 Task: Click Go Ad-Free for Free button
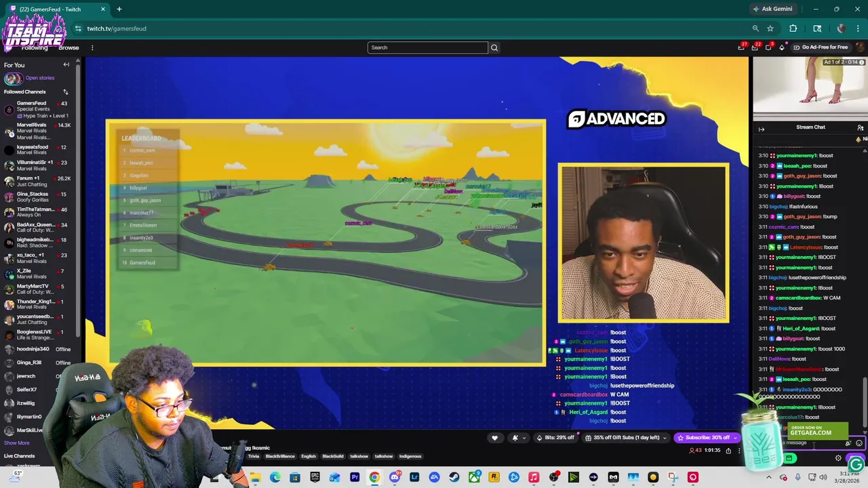(820, 47)
